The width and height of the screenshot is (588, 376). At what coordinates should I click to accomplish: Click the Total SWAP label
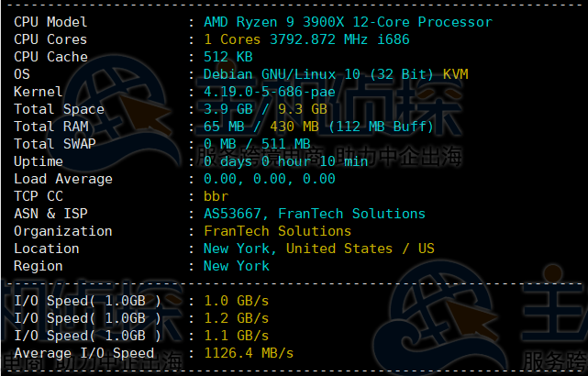[55, 144]
